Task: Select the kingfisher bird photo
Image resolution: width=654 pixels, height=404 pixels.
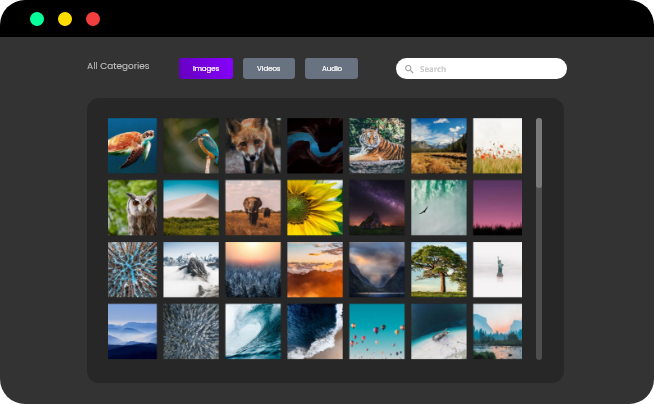Action: pyautogui.click(x=193, y=145)
